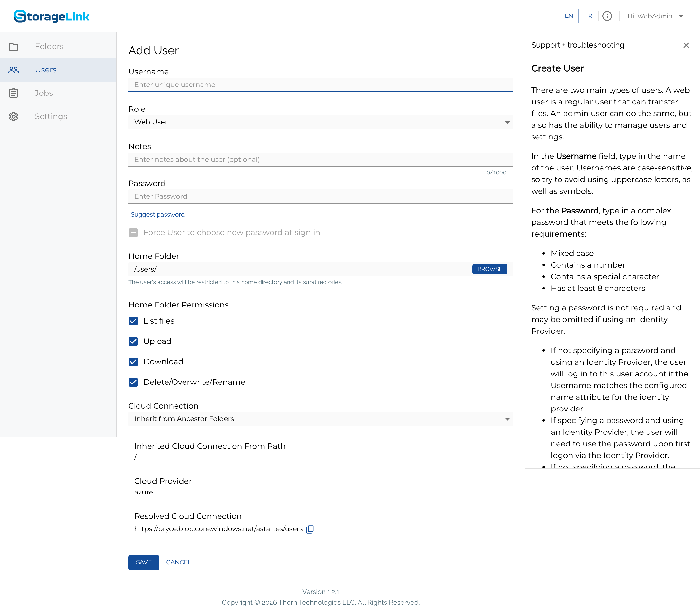Image resolution: width=700 pixels, height=613 pixels.
Task: Click the Contains a special character bullet
Action: [604, 277]
